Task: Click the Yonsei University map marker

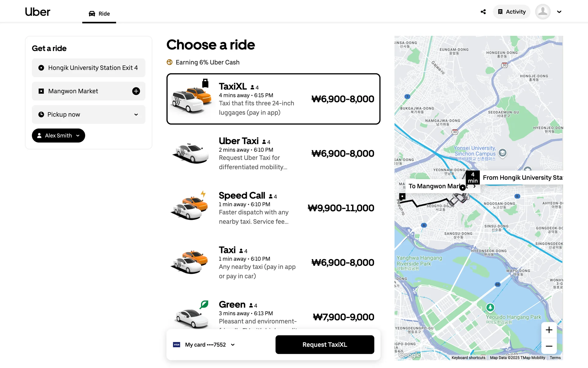Action: click(x=503, y=152)
